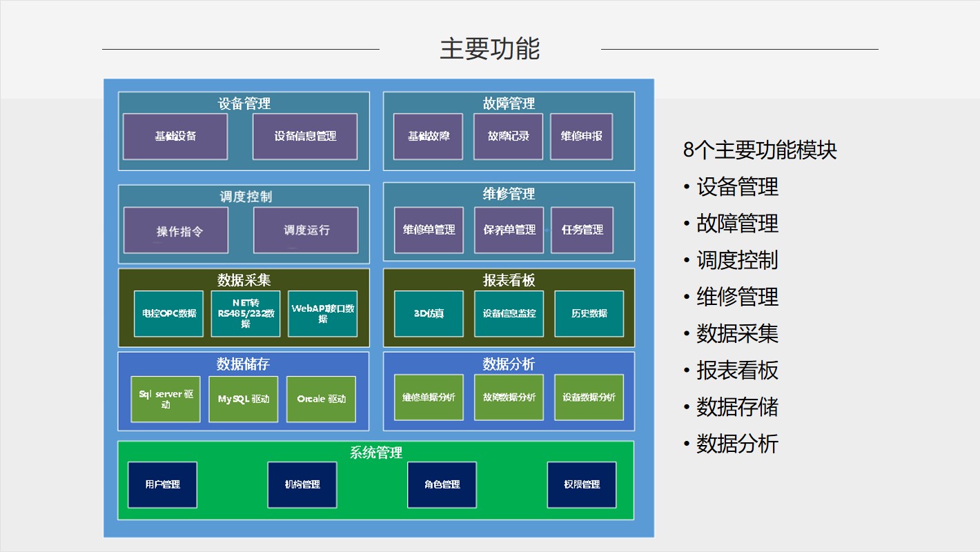980x552 pixels.
Task: Click the 操作指令 box
Action: click(176, 230)
